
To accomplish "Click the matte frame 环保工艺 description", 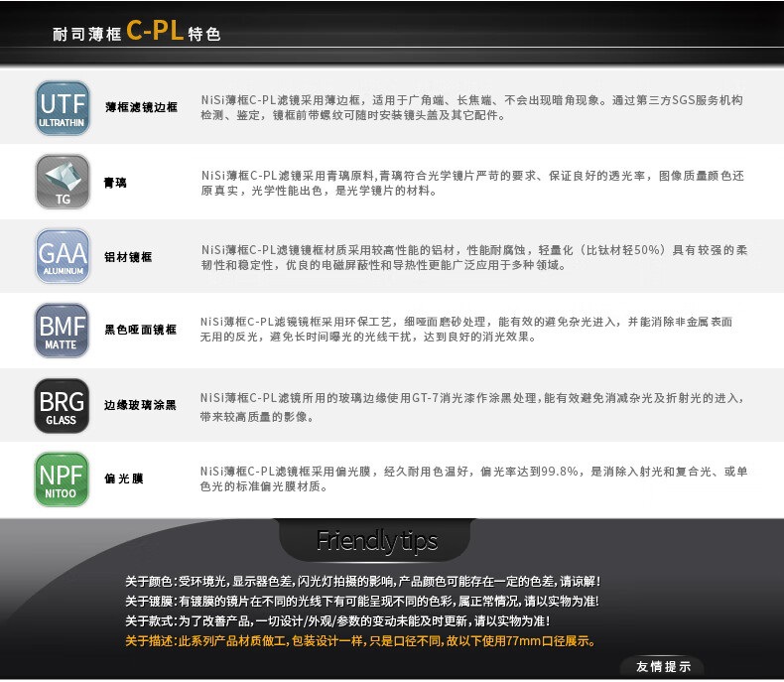I will click(x=466, y=329).
